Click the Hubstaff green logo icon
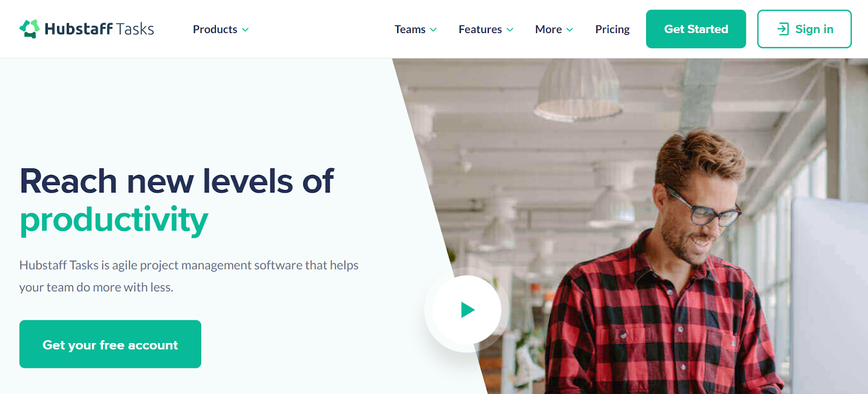Image resolution: width=868 pixels, height=394 pixels. 30,29
